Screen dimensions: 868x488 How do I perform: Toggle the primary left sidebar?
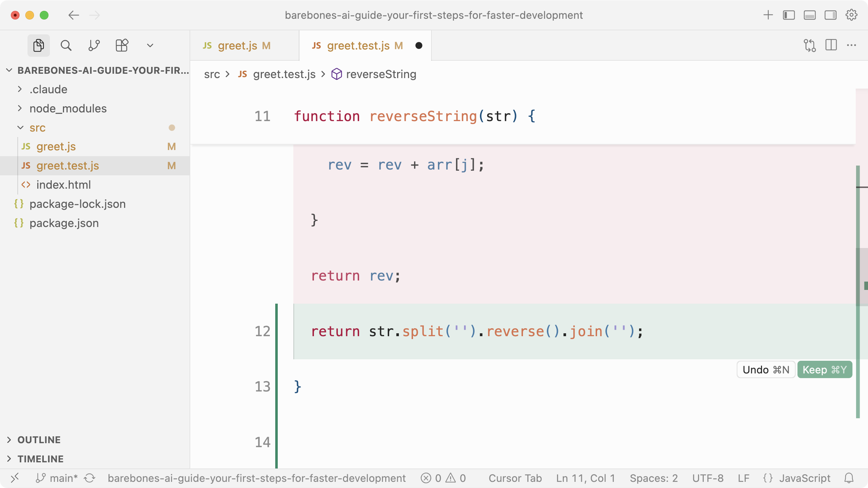click(789, 15)
